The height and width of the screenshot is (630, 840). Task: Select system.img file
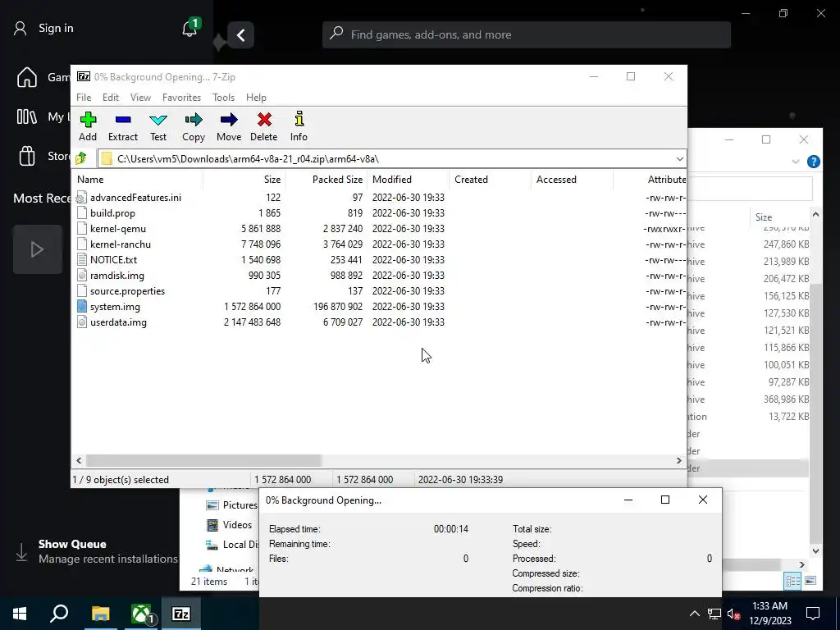point(115,307)
